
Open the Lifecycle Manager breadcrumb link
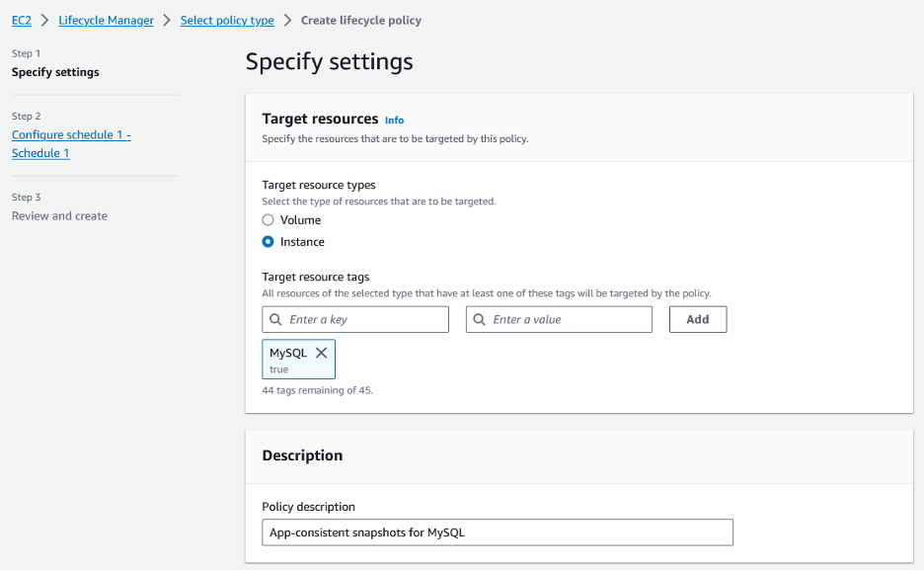pos(106,20)
